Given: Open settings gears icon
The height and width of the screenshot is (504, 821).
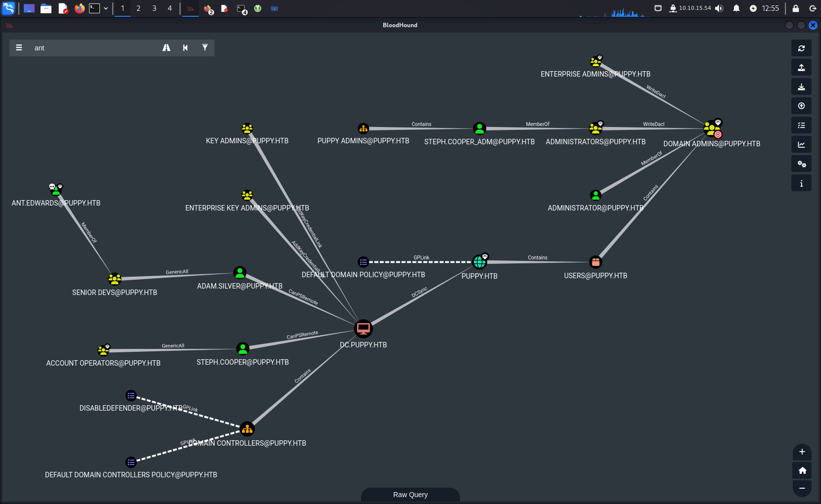Looking at the screenshot, I should click(801, 164).
